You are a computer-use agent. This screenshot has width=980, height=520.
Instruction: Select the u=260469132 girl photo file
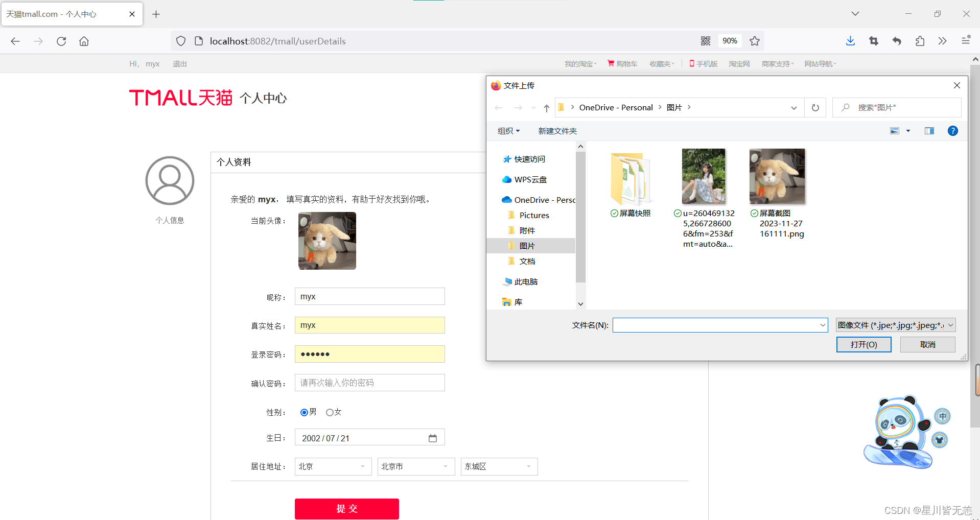[x=704, y=198]
